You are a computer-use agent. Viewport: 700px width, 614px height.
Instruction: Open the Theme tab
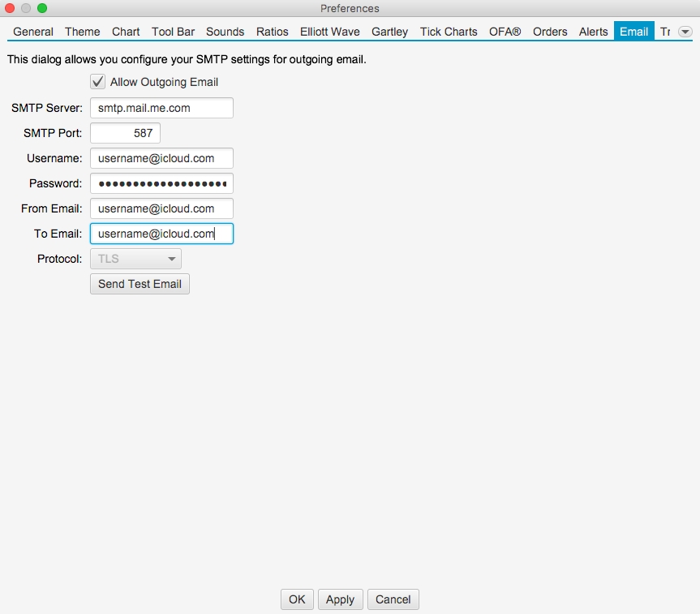(x=83, y=32)
